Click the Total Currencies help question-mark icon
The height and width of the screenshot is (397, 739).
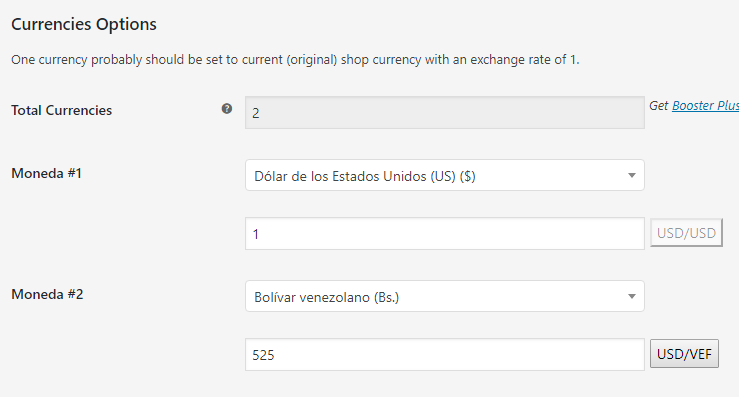coord(227,109)
